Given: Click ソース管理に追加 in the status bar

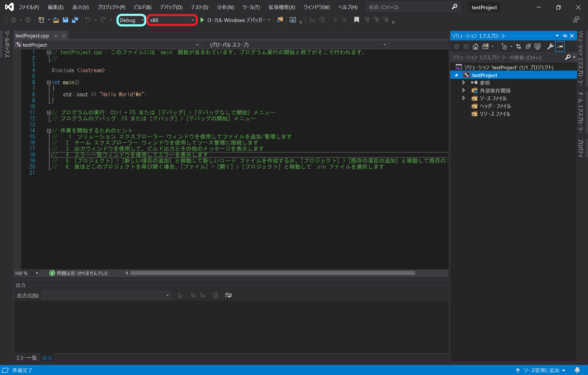Looking at the screenshot, I should (x=541, y=370).
